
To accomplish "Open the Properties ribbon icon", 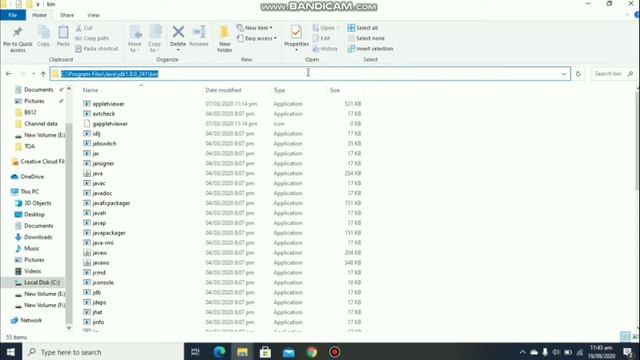I will 296,33.
